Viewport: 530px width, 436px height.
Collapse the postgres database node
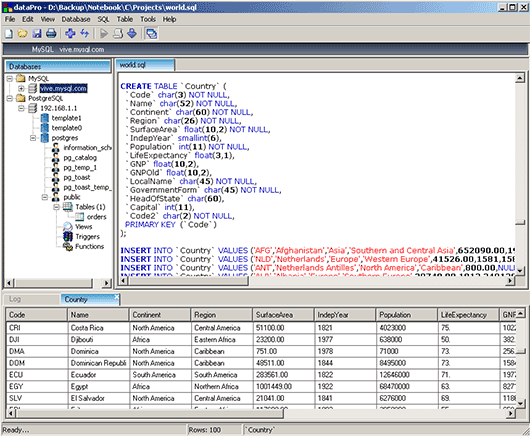pos(33,138)
